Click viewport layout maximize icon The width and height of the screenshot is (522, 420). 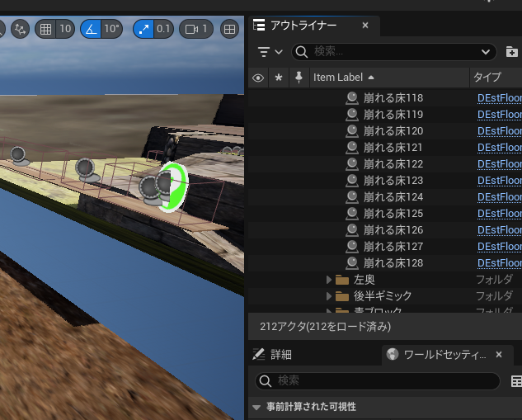229,30
